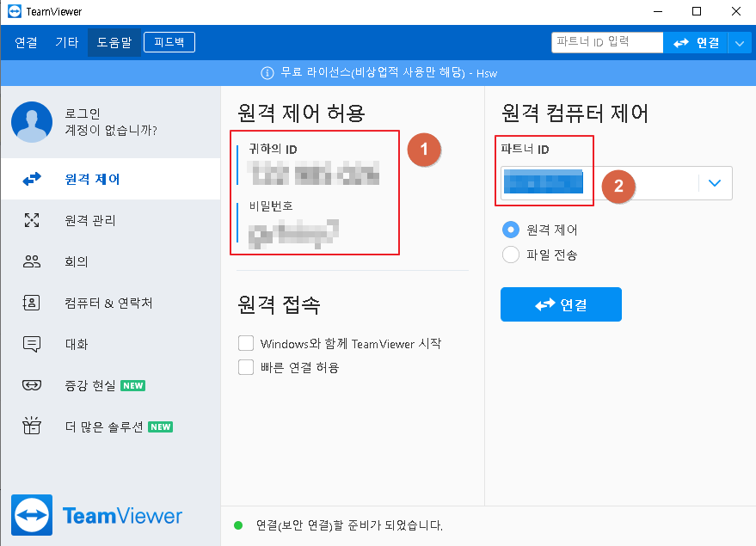This screenshot has height=546, width=756.
Task: Open the 기타 menu
Action: click(x=66, y=42)
